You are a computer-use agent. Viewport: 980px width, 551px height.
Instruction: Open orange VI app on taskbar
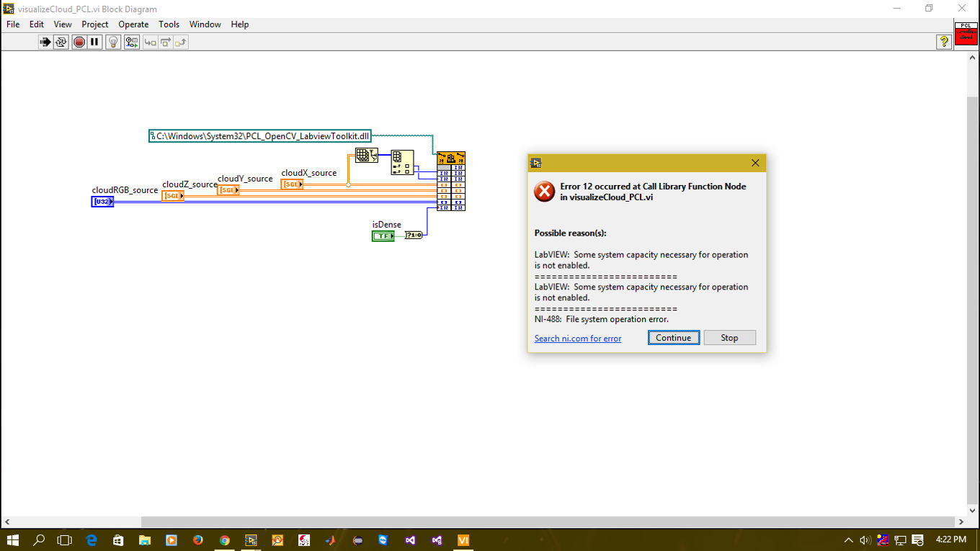pyautogui.click(x=463, y=539)
